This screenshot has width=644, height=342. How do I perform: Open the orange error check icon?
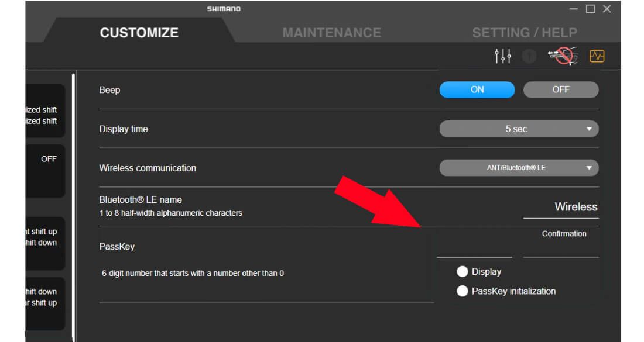tap(598, 56)
